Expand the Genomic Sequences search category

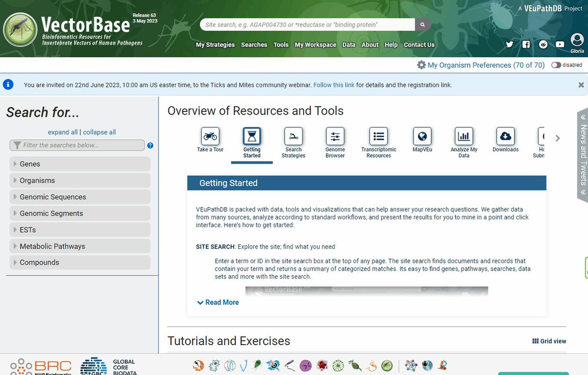click(x=80, y=197)
